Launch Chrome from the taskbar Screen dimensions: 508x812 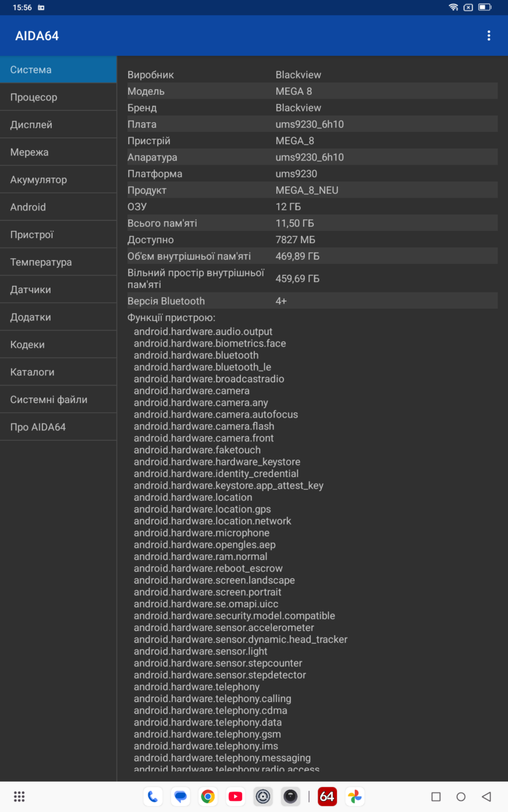click(x=208, y=796)
